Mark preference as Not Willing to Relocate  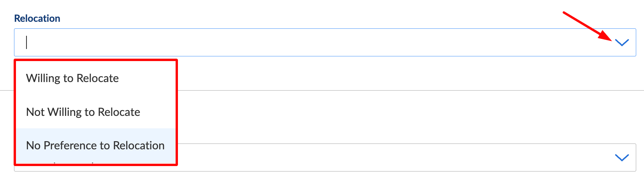(83, 112)
